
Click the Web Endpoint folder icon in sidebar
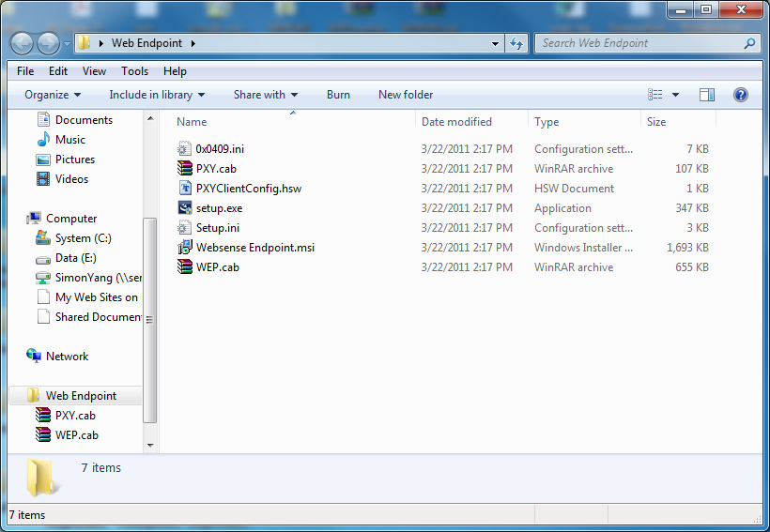(x=34, y=396)
